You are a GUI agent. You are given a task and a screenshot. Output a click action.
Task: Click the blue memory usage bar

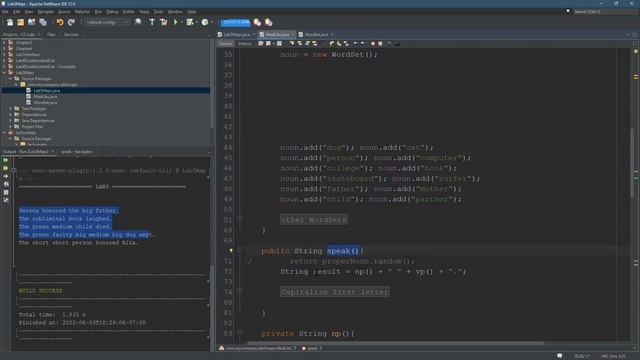coord(236,22)
